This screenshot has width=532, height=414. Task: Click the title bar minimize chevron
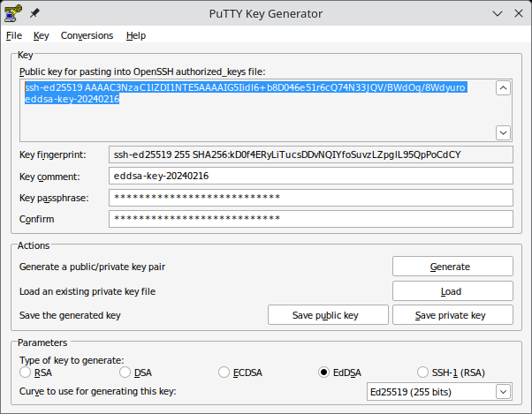[x=498, y=13]
